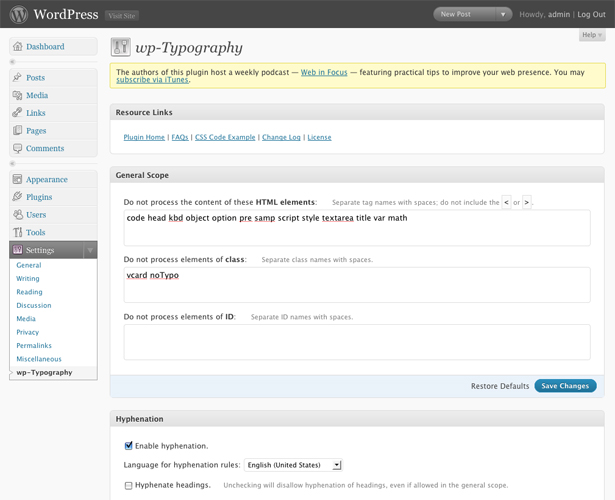Viewport: 615px width, 500px height.
Task: Open the Web in Focus podcast link
Action: point(324,72)
